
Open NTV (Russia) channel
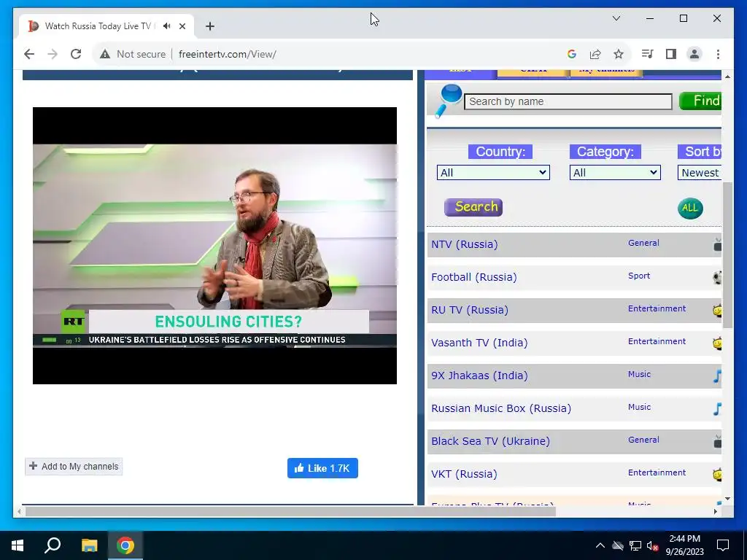tap(465, 244)
